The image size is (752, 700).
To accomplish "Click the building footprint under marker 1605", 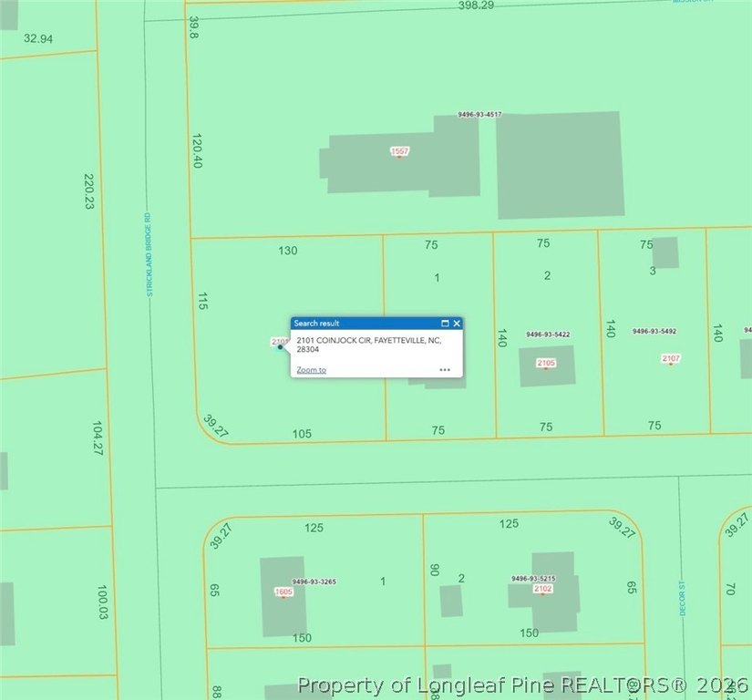I will click(283, 596).
